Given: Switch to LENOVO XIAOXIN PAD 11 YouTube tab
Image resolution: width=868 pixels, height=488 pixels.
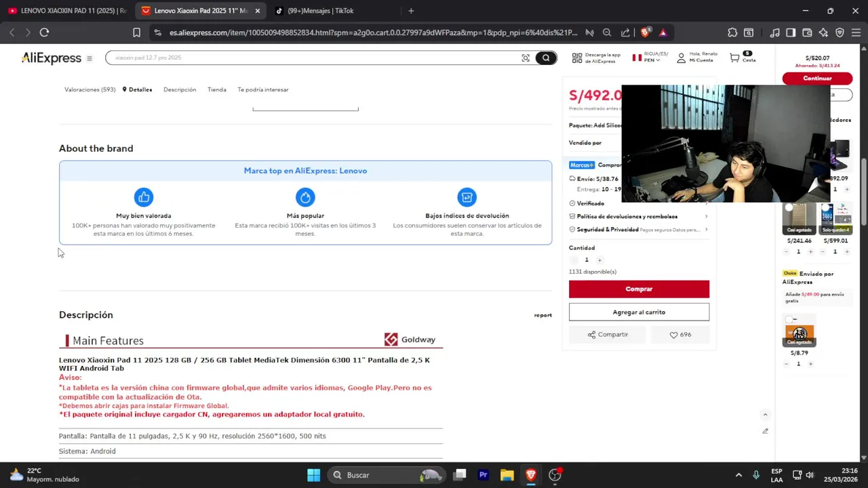Looking at the screenshot, I should tap(66, 11).
